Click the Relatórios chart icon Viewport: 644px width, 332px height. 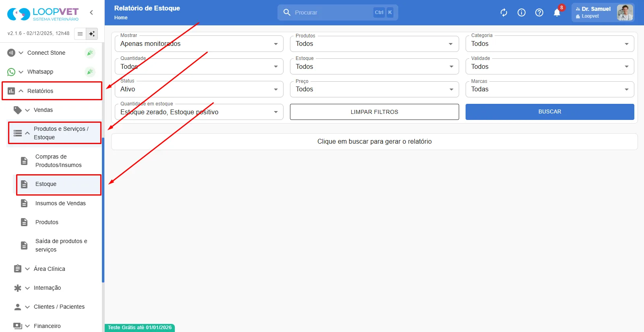click(x=11, y=91)
